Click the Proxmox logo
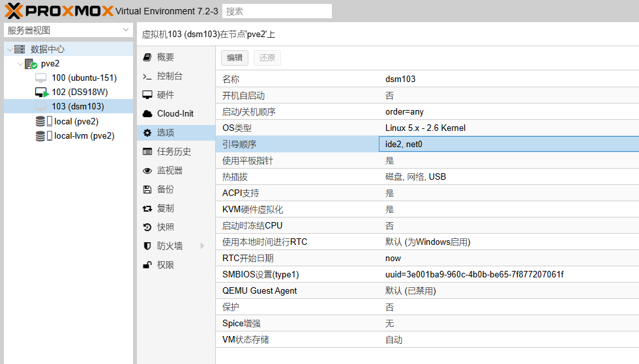This screenshot has height=364, width=639. tap(59, 11)
